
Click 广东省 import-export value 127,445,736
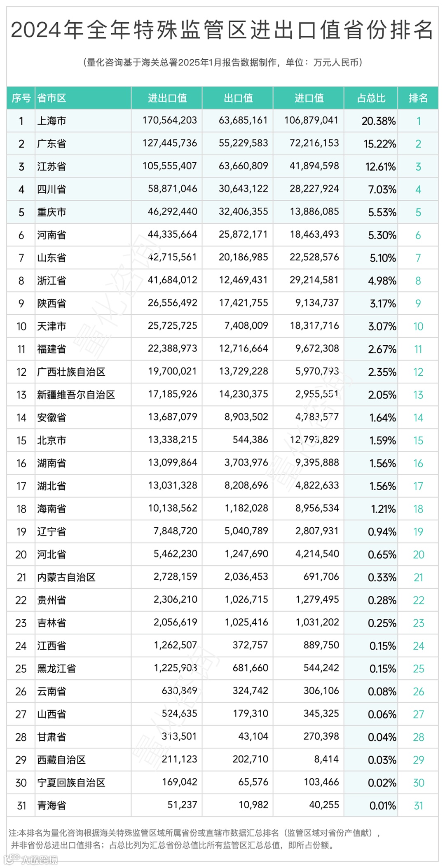click(170, 143)
